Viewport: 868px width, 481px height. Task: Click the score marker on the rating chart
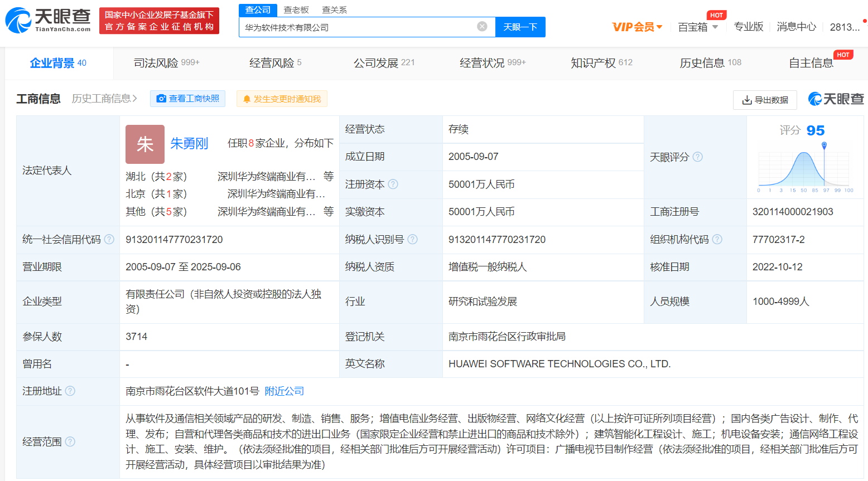(x=824, y=145)
